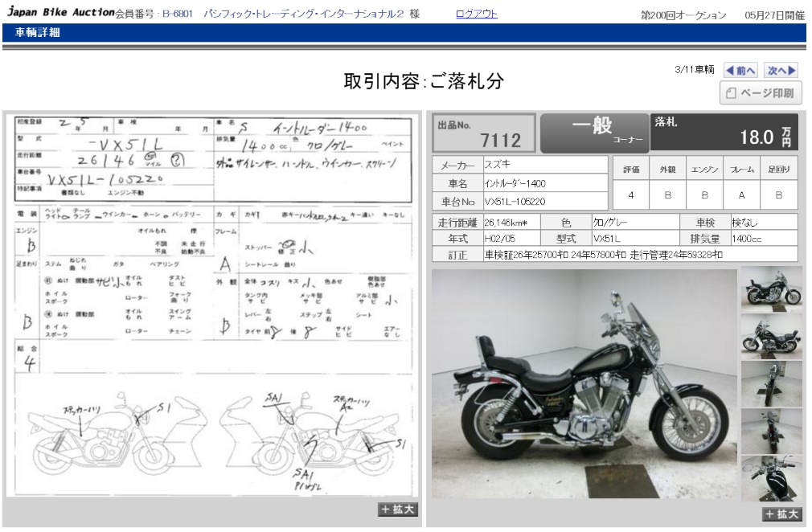Click the 訂正 correction row text

coord(603,255)
